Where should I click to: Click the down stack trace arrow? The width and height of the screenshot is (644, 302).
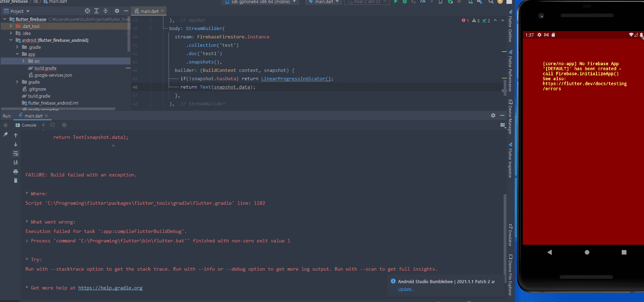click(16, 144)
